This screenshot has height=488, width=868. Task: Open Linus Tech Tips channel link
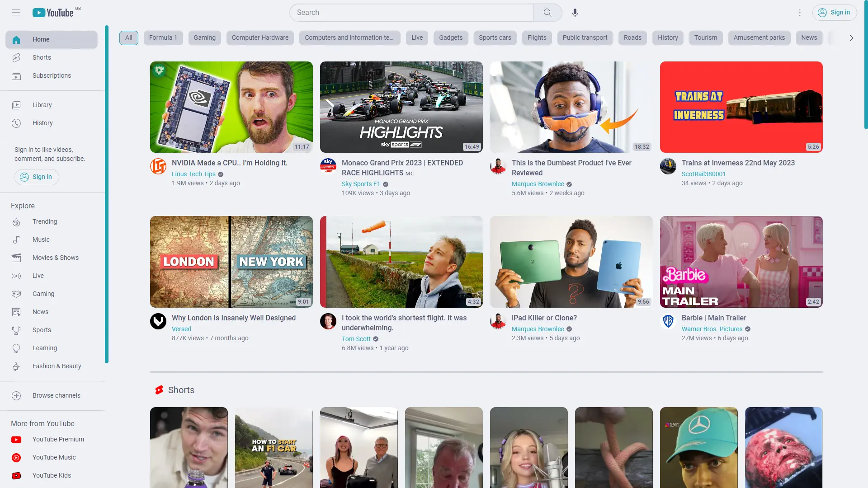193,174
